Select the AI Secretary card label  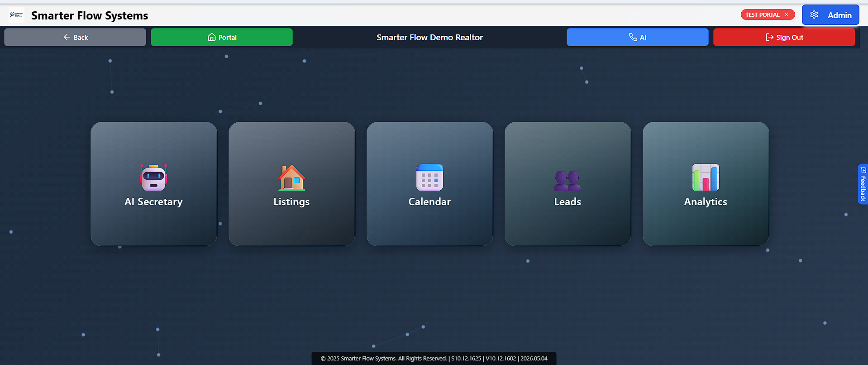pos(154,202)
